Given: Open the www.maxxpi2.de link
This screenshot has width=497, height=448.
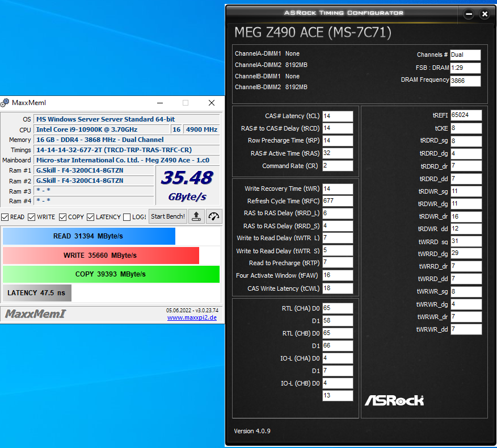Looking at the screenshot, I should (x=192, y=317).
